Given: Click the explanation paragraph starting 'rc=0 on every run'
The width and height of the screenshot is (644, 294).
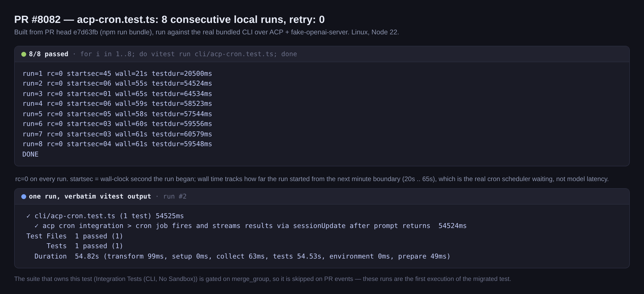Looking at the screenshot, I should 312,179.
